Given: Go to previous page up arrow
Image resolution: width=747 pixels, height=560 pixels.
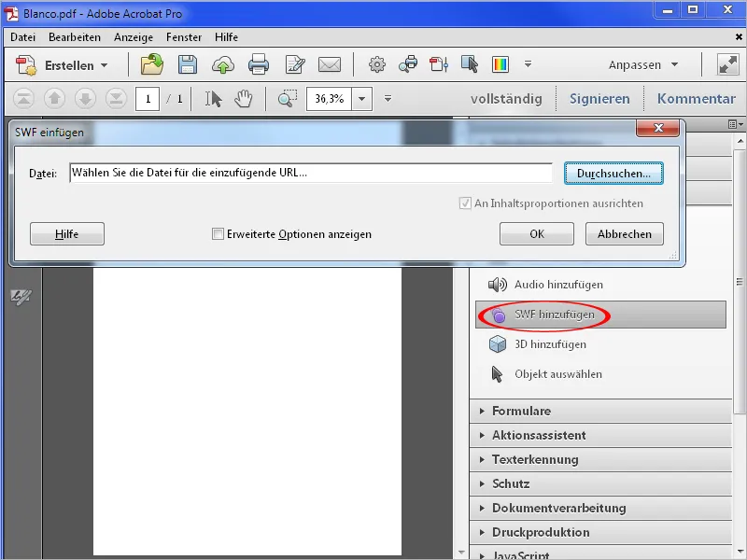Looking at the screenshot, I should tap(54, 99).
